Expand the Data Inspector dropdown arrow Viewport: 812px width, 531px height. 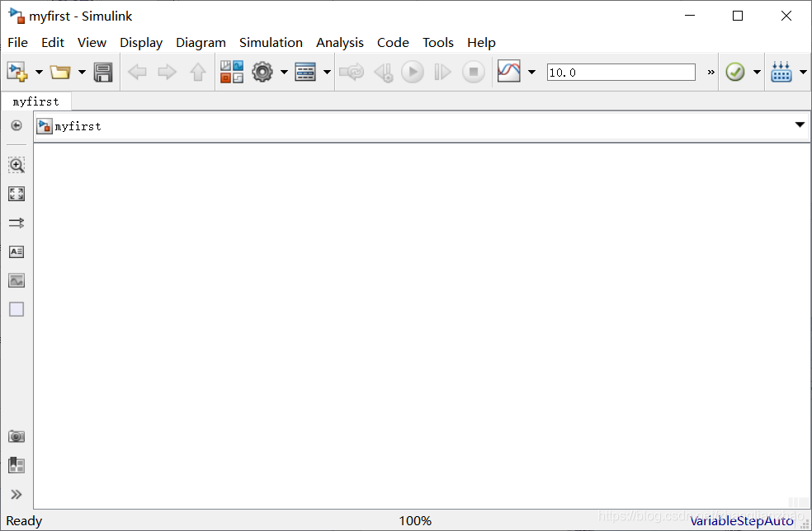click(x=531, y=72)
